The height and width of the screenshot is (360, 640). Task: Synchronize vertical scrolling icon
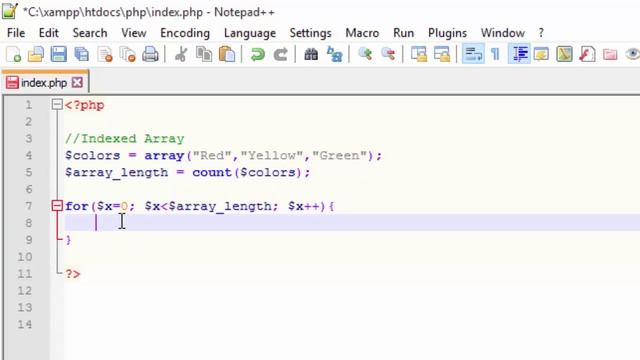coord(419,54)
